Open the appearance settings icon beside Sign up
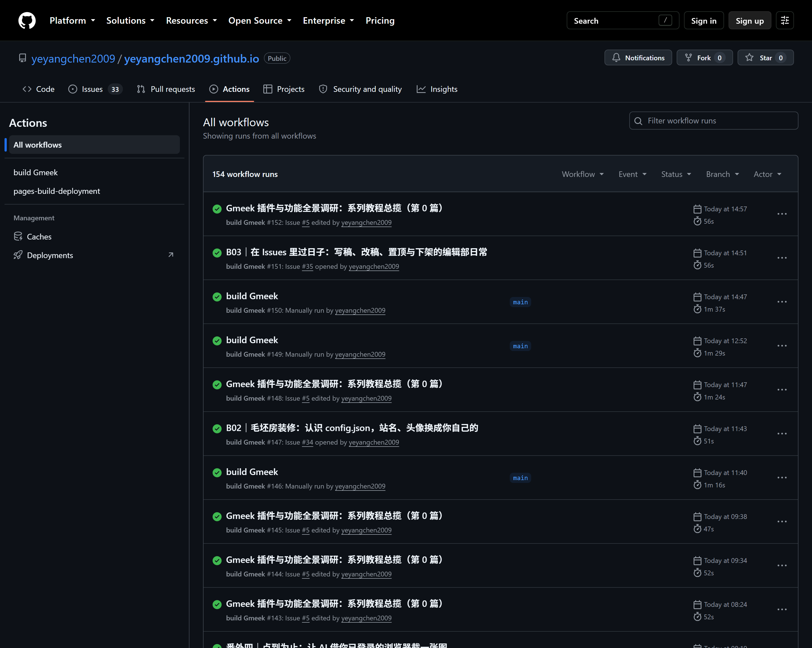Image resolution: width=812 pixels, height=648 pixels. coord(785,20)
